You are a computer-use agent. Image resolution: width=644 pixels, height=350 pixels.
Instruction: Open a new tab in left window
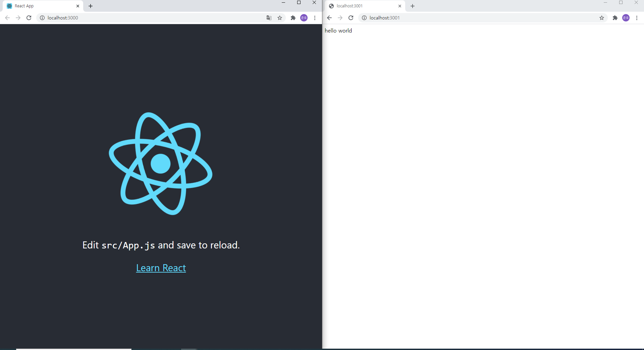(91, 6)
